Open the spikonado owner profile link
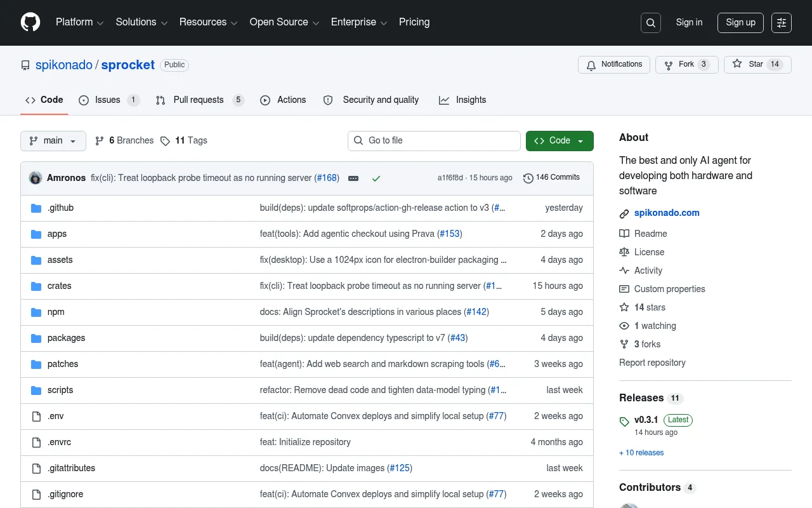The height and width of the screenshot is (508, 812). (64, 65)
